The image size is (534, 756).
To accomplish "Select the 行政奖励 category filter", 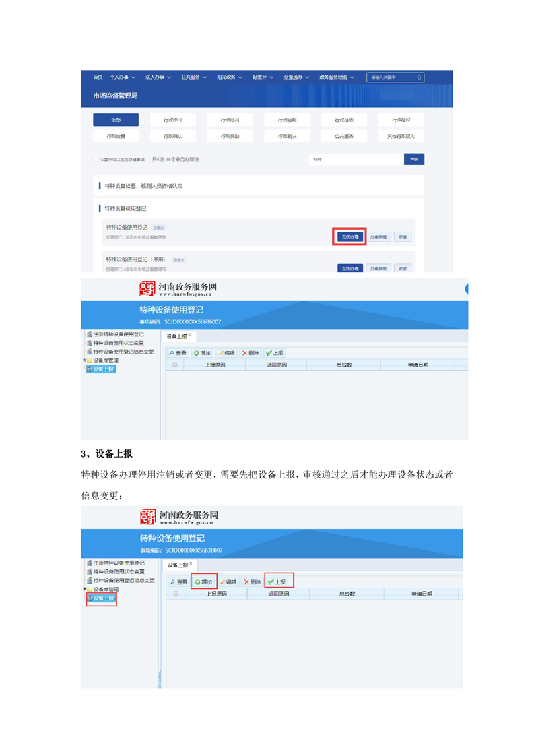I will 230,137.
